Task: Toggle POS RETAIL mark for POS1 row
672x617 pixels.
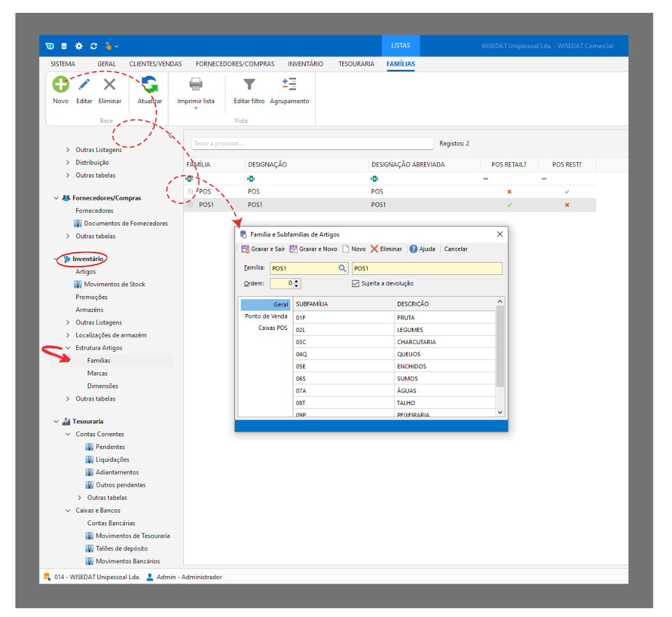Action: (509, 205)
